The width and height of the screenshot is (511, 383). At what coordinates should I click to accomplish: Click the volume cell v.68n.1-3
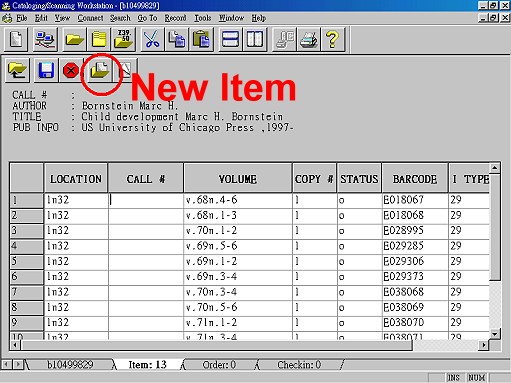click(x=238, y=216)
